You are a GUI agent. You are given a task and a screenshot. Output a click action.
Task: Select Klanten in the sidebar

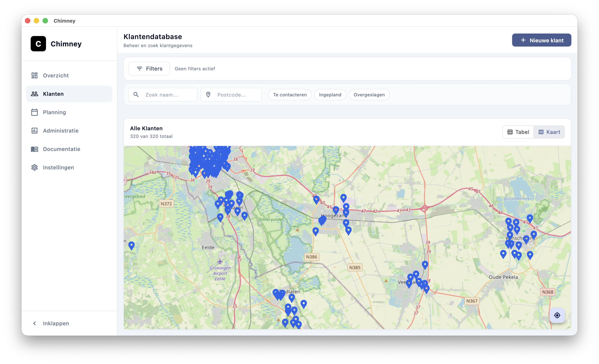(x=69, y=94)
